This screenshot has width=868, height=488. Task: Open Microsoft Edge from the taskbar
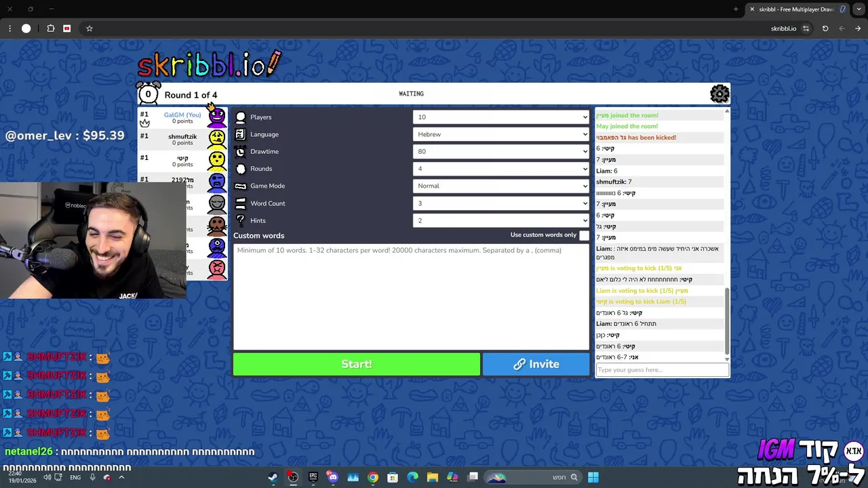click(412, 477)
